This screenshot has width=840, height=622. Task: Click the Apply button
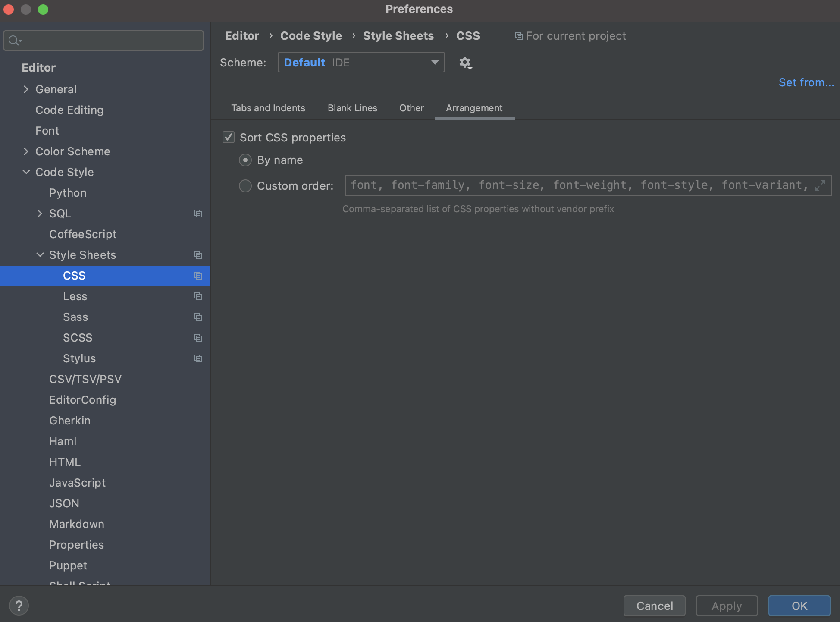pyautogui.click(x=727, y=606)
